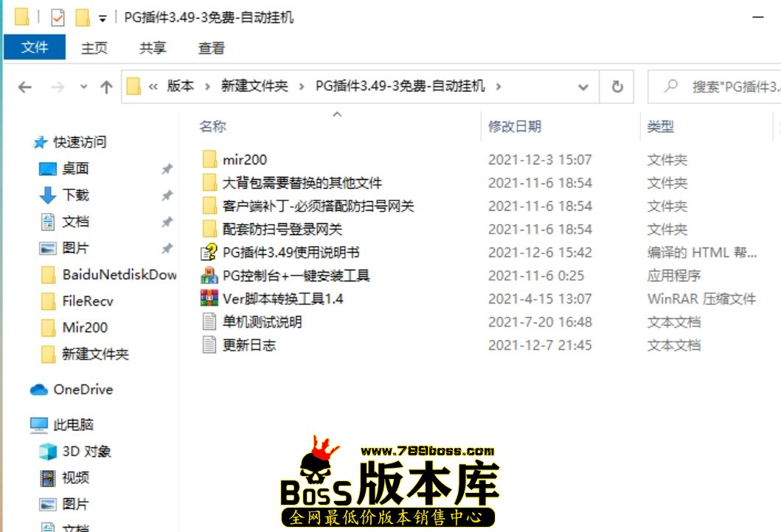Click the properties checkmark icon in title bar

[x=58, y=17]
